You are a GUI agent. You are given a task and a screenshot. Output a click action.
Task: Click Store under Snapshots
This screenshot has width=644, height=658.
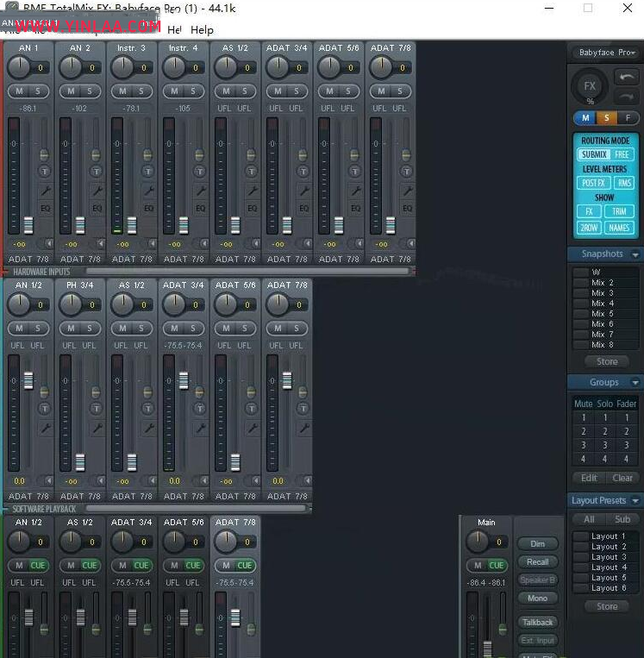607,361
